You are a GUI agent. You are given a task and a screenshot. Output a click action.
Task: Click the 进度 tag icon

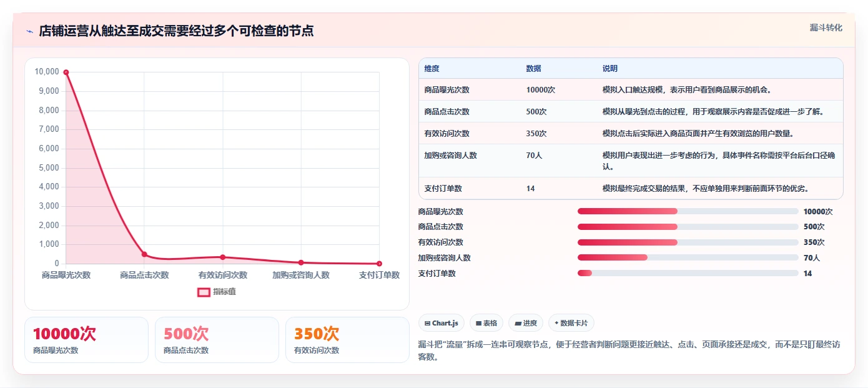pos(518,324)
